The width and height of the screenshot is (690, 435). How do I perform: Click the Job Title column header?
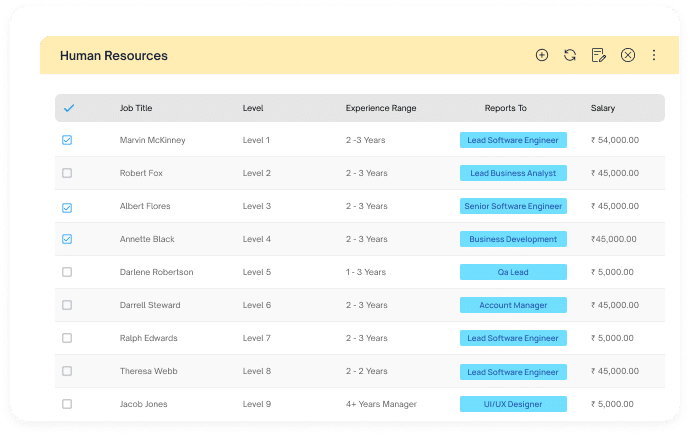136,108
